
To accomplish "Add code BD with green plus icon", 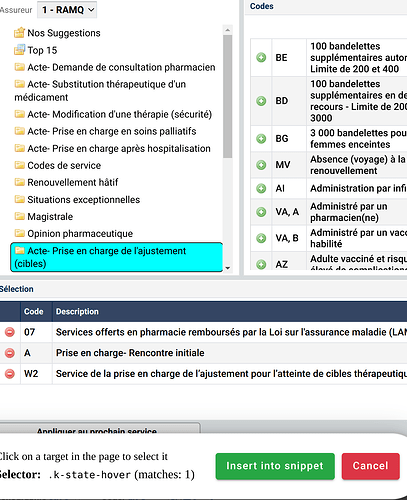I will tap(261, 101).
